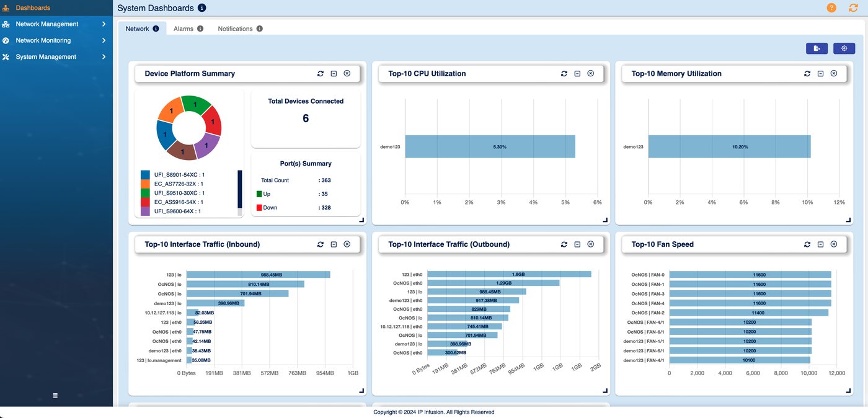Open dashboard settings gear button

click(x=844, y=48)
